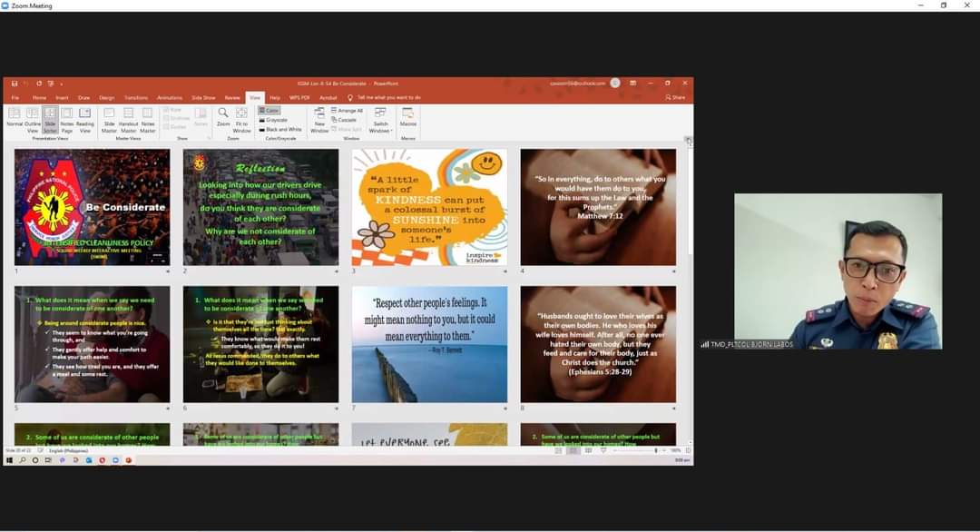Screen dimensions: 980x532
Task: Open Windows taskbar search
Action: click(23, 460)
